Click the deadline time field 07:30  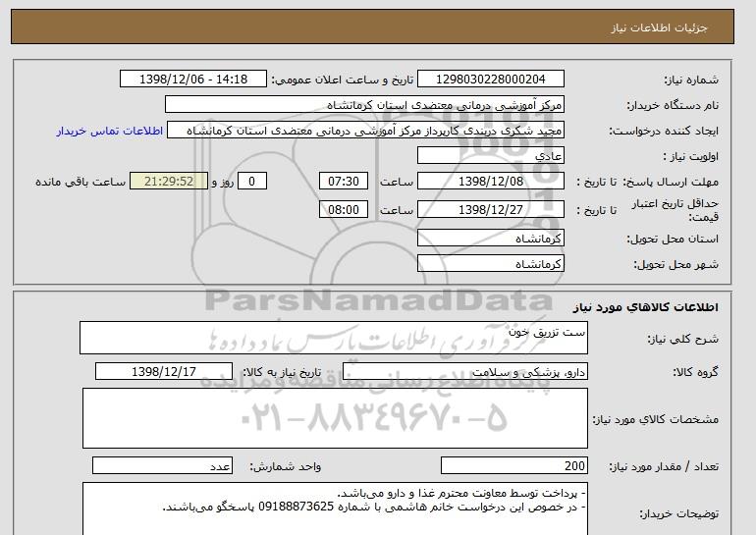pos(344,182)
